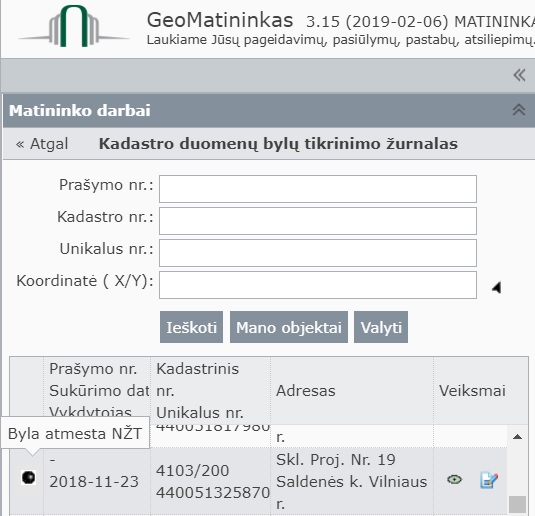Click the GeoMatininkas logo
Screen dimensions: 535x516
coord(74,26)
